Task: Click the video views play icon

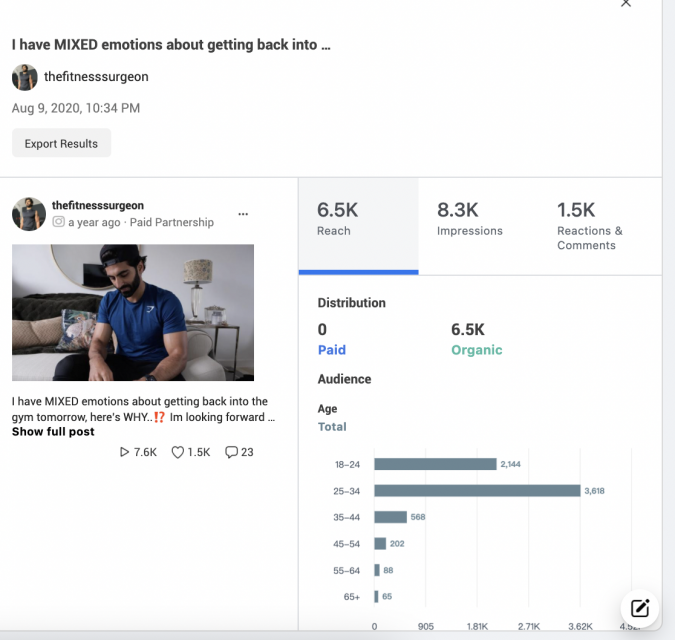Action: 125,452
